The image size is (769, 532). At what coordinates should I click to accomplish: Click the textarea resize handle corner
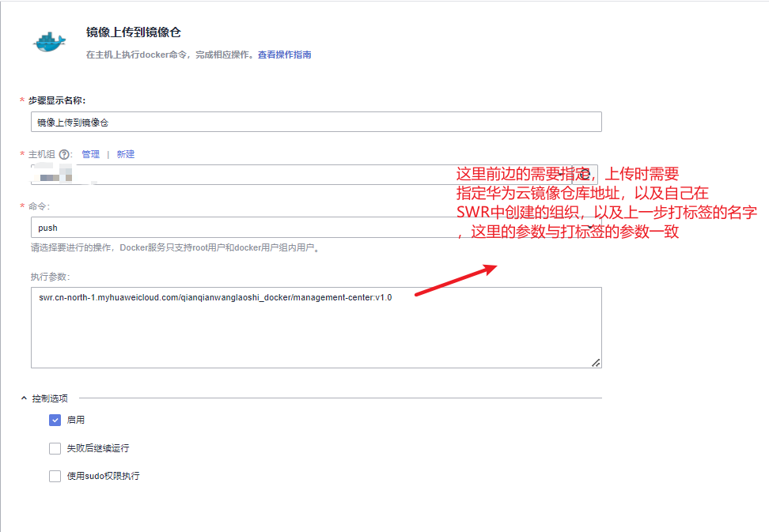coord(596,363)
